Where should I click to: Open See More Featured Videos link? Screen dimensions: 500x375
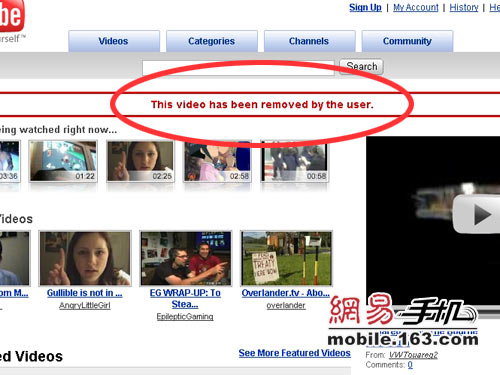coord(295,353)
